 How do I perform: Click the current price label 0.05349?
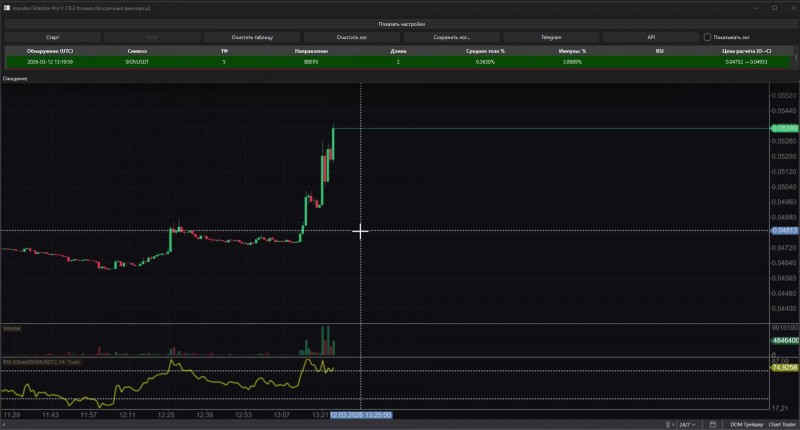tap(785, 128)
